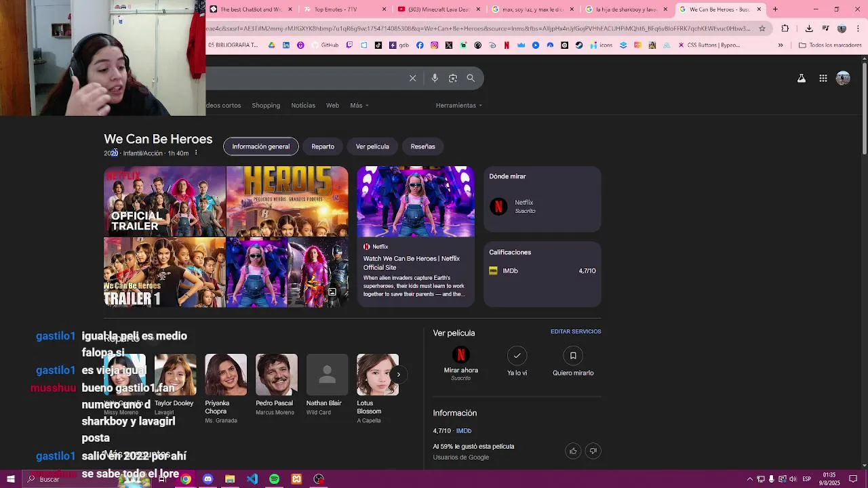Switch to the 'Top Emotes - 7TV' tab
Viewport: 868px width, 488px height.
(x=345, y=9)
